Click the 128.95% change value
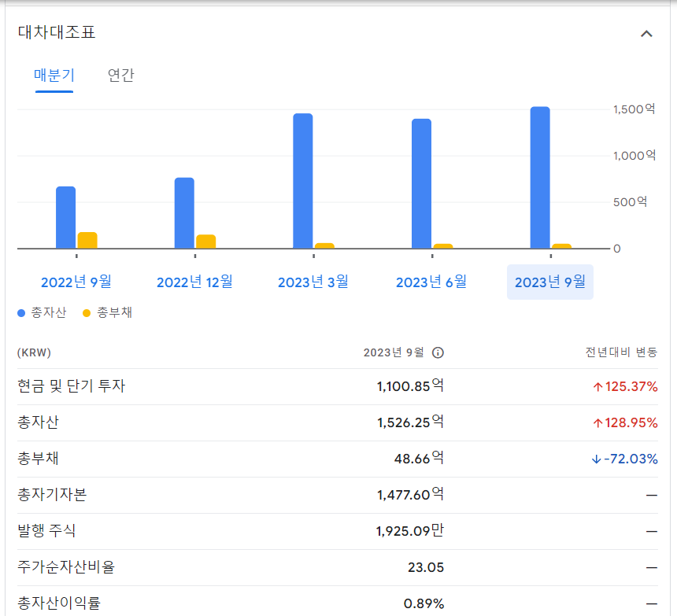Viewport: 677px width, 616px height. click(x=626, y=422)
